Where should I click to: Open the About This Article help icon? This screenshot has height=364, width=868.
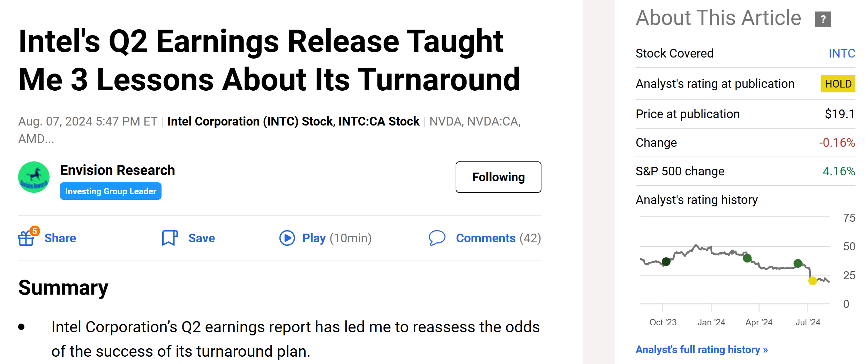coord(823,19)
